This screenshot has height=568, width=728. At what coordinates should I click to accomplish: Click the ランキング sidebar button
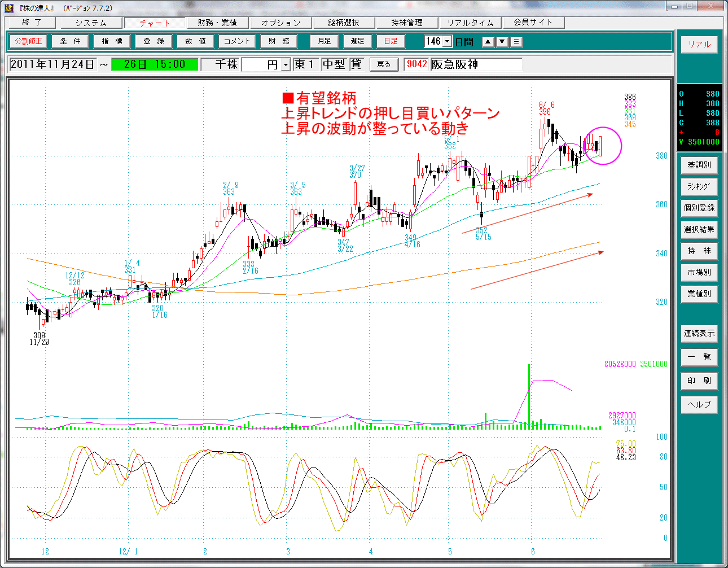[x=699, y=186]
